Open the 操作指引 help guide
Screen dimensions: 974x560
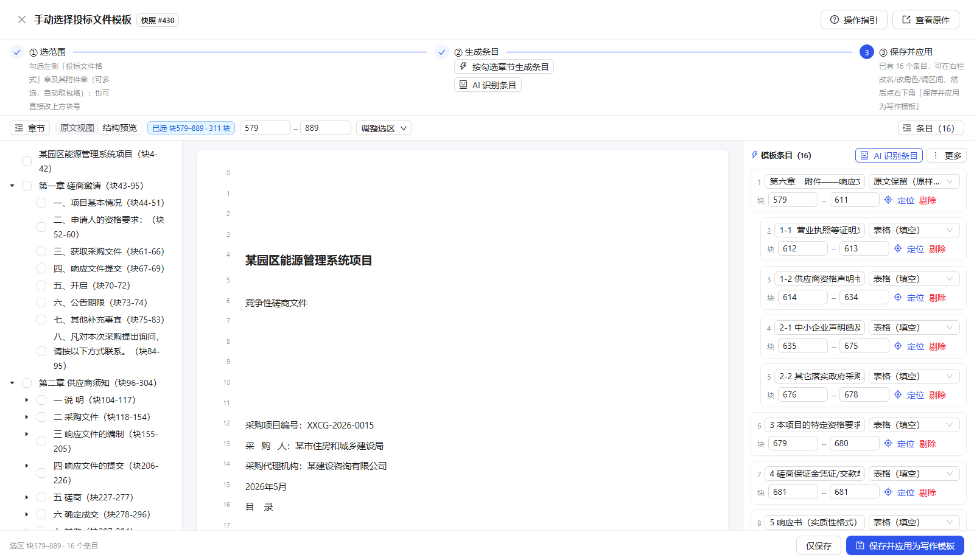point(853,19)
